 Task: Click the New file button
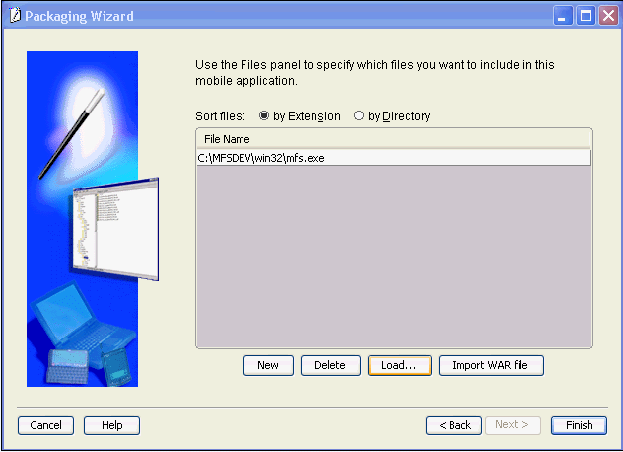268,365
